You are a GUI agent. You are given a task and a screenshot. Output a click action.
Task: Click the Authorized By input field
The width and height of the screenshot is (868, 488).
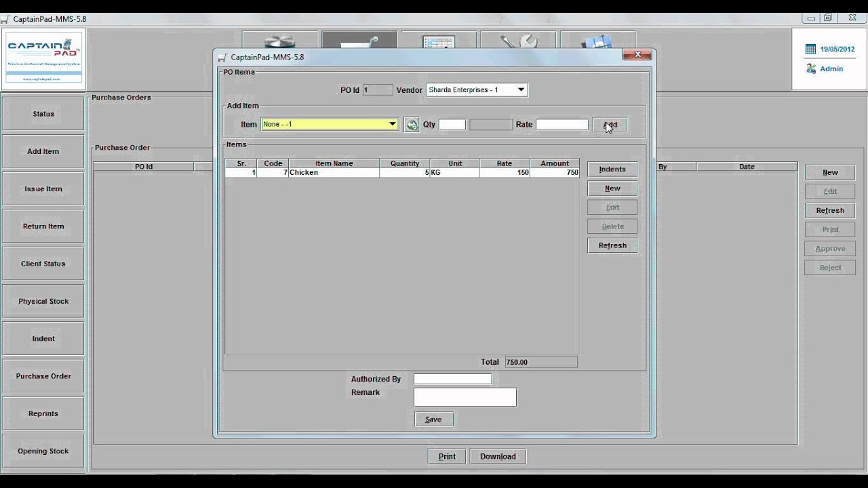pos(452,379)
